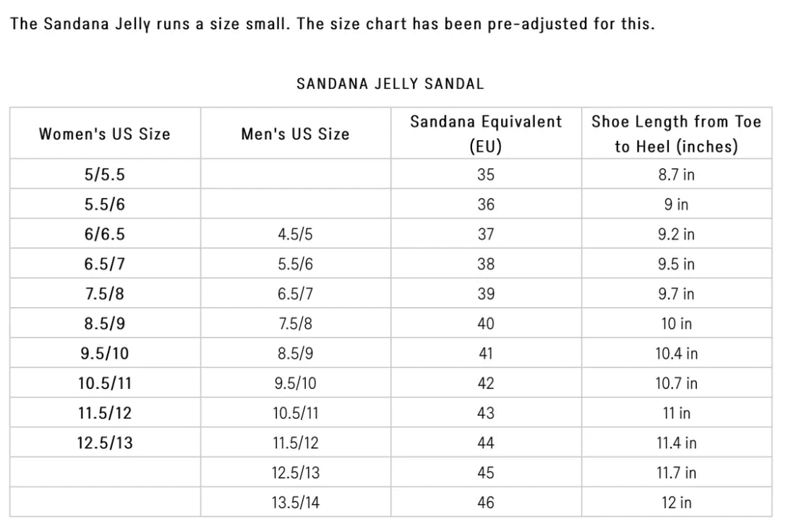Select women's size 12.5/13 cell
Image resolution: width=804 pixels, height=532 pixels.
tap(105, 442)
